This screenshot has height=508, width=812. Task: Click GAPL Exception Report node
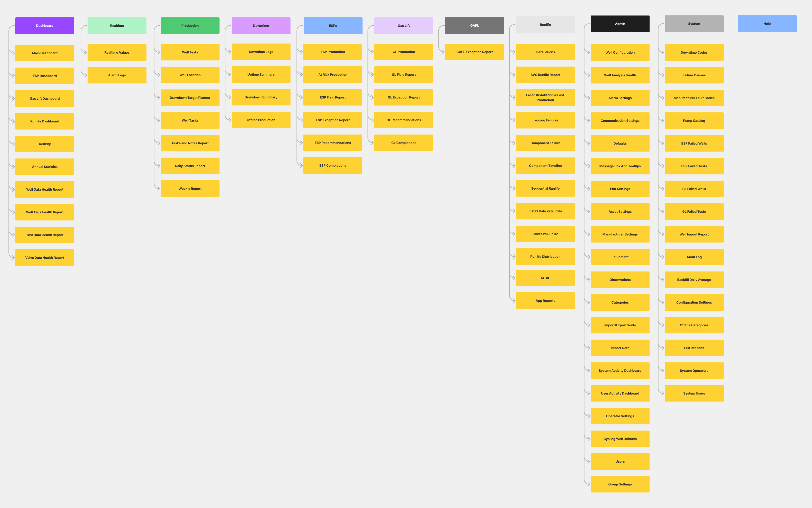(x=474, y=52)
